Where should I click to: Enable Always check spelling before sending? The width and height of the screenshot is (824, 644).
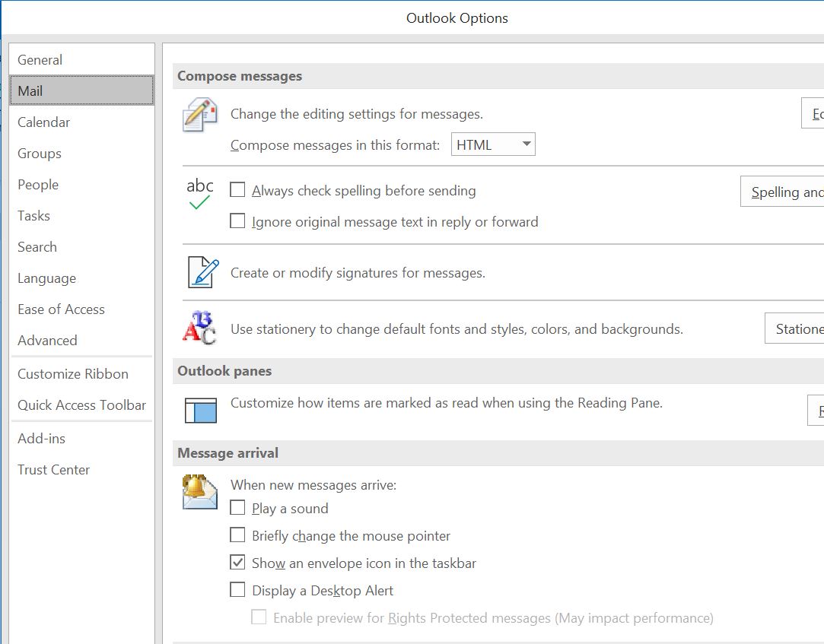click(237, 189)
